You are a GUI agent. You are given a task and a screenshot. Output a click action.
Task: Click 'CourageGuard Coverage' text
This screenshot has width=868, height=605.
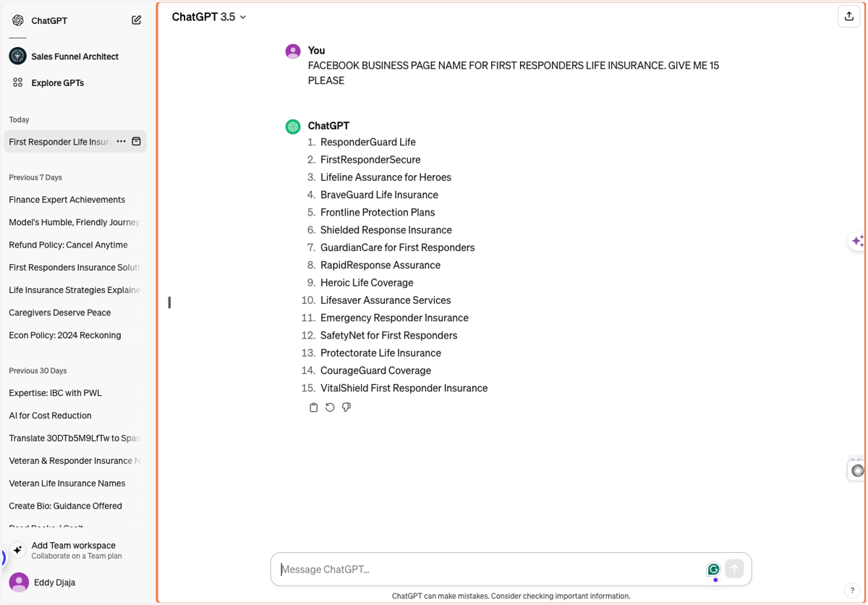coord(375,371)
